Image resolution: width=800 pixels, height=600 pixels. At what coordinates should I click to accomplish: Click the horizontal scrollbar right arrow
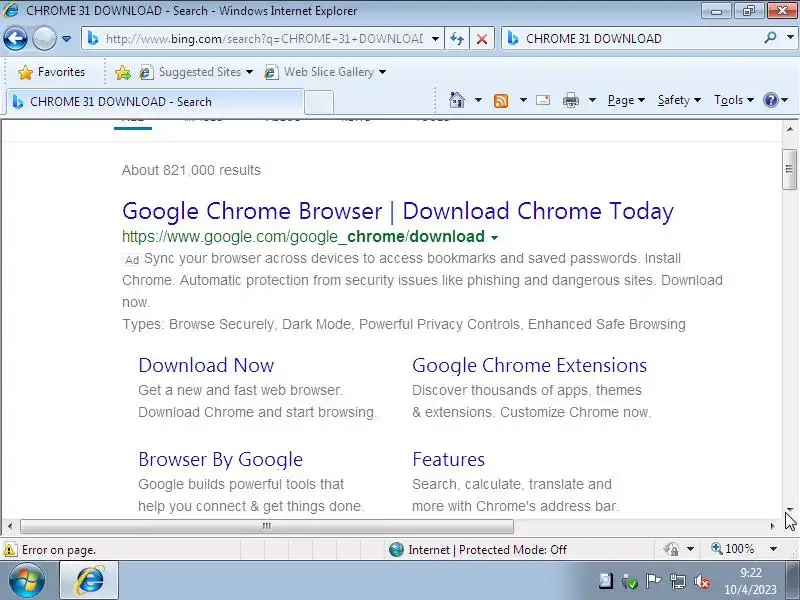(x=772, y=526)
